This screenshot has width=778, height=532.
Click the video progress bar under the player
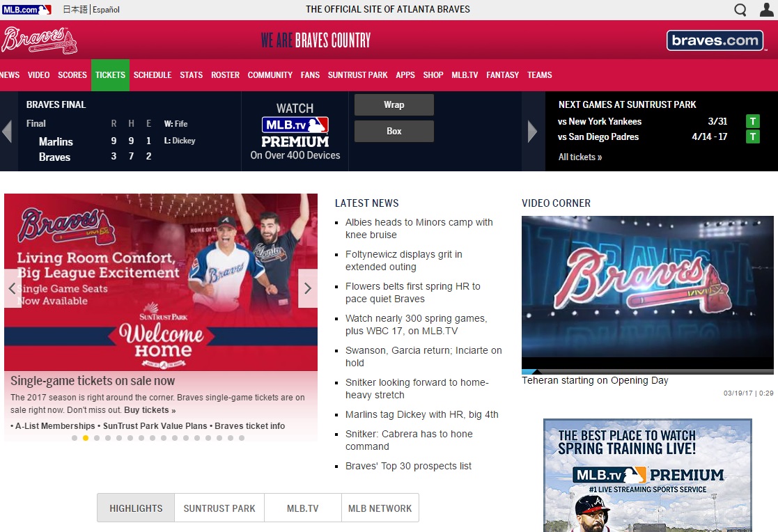648,372
